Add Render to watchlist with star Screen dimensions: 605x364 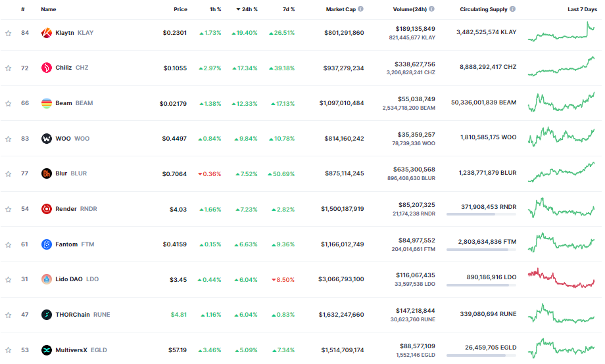pyautogui.click(x=8, y=210)
